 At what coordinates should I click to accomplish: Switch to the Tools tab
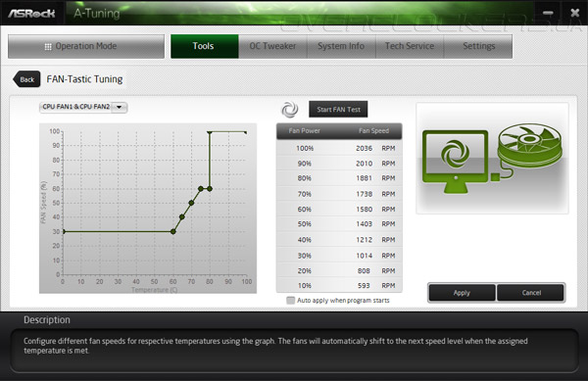tap(204, 46)
